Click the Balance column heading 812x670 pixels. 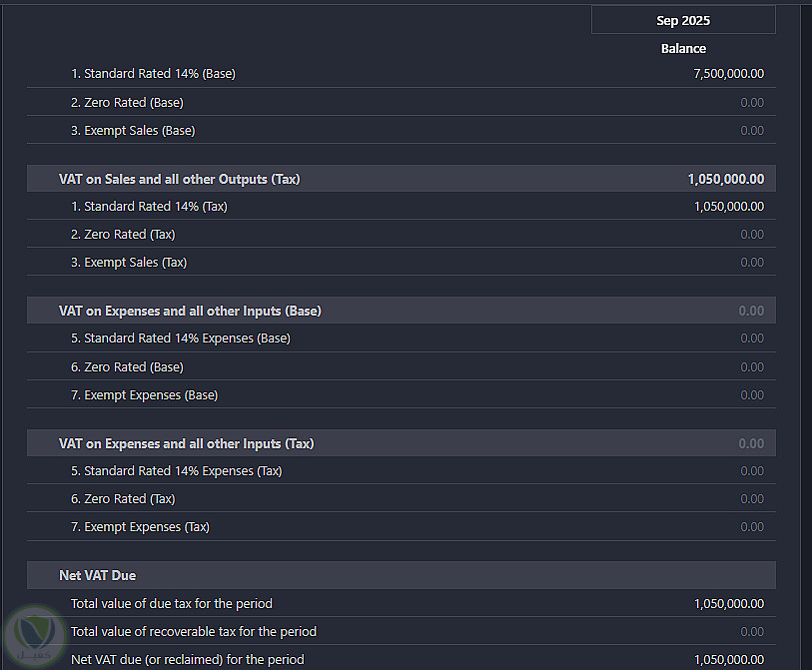pos(683,48)
